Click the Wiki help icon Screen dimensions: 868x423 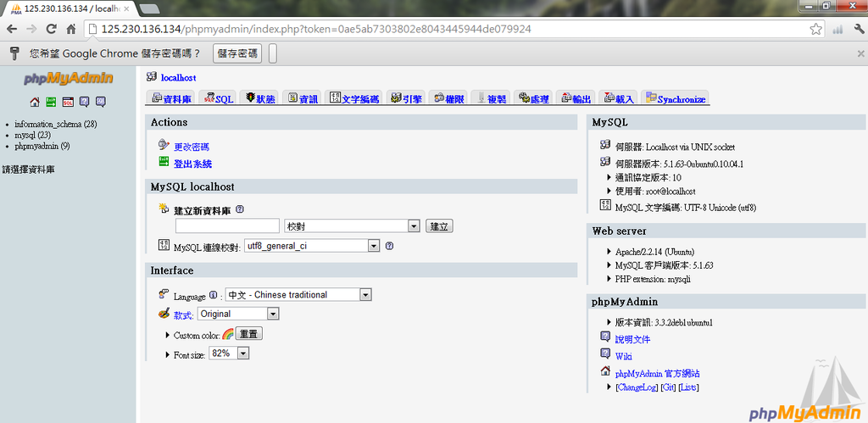pyautogui.click(x=605, y=353)
